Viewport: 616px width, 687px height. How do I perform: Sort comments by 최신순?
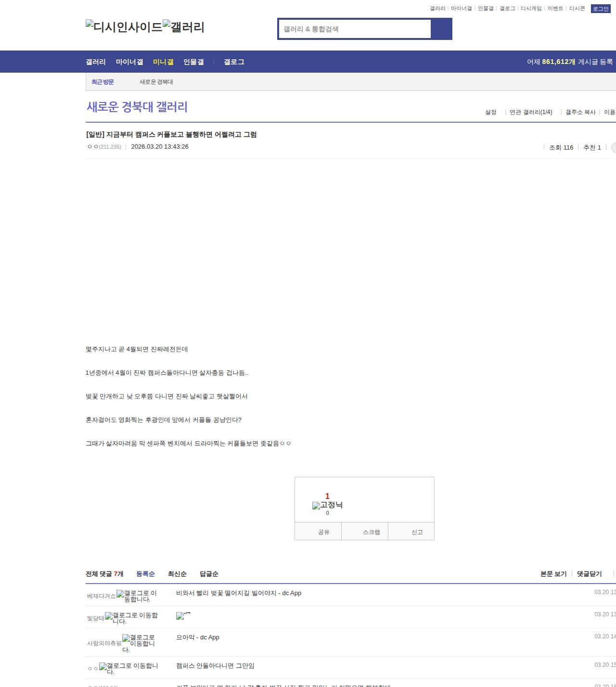pos(177,574)
